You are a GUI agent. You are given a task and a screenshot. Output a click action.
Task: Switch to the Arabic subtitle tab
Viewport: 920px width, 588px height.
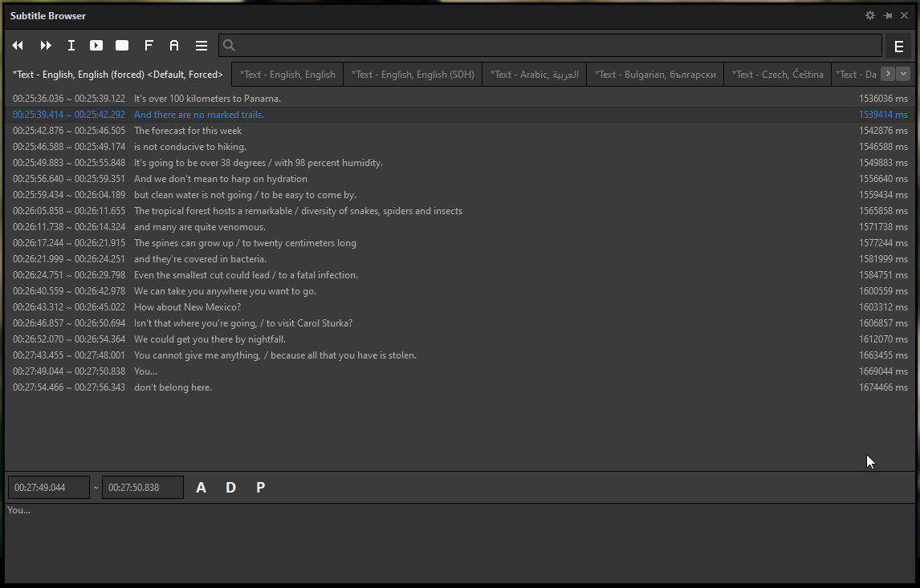535,75
